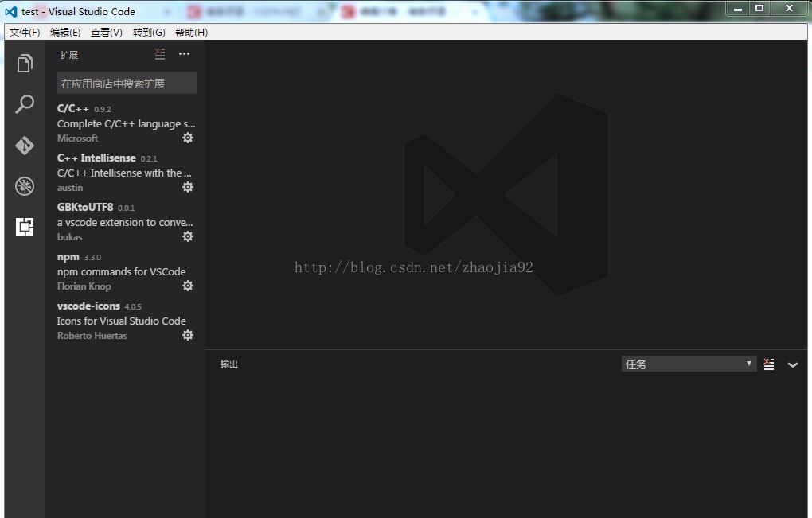Open the gear settings for the npm extension
Viewport: 812px width, 518px height.
pyautogui.click(x=187, y=286)
